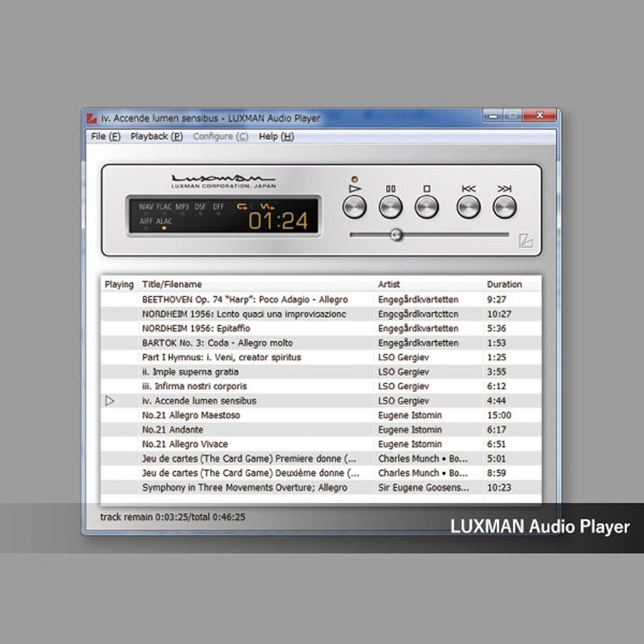Viewport: 644px width, 644px height.
Task: Open the Configure menu
Action: (x=220, y=136)
